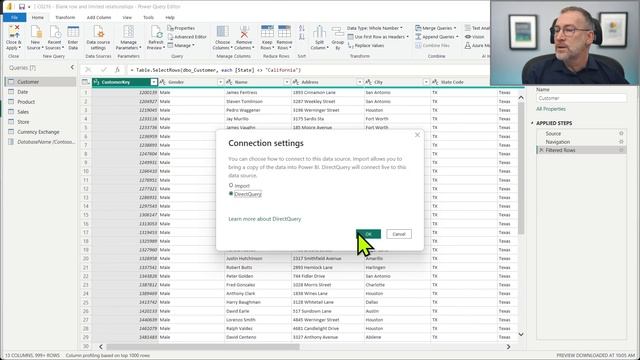The width and height of the screenshot is (640, 360).
Task: Switch to the Add Column tab
Action: click(99, 18)
